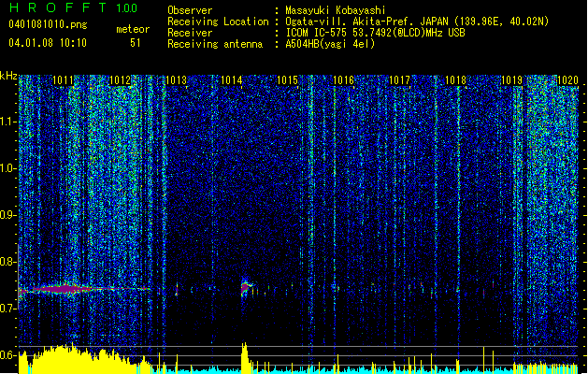Select the observer name Masayuki Kobayashi
This screenshot has height=374, width=588.
pos(336,10)
